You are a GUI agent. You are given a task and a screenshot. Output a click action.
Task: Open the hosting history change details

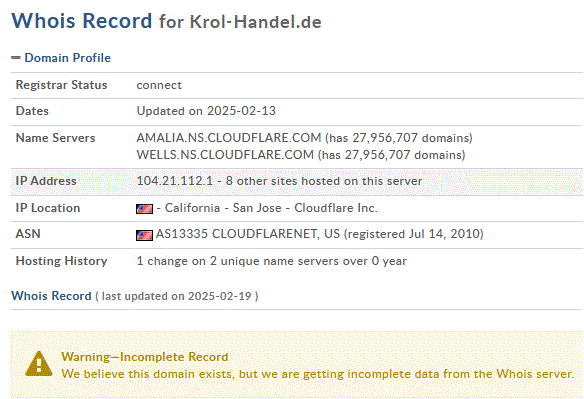point(272,261)
